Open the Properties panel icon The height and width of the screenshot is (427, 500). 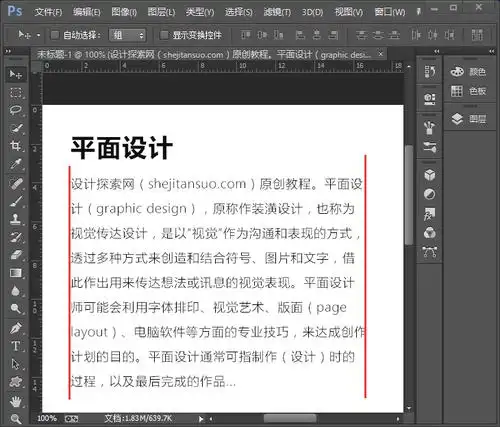point(430,99)
